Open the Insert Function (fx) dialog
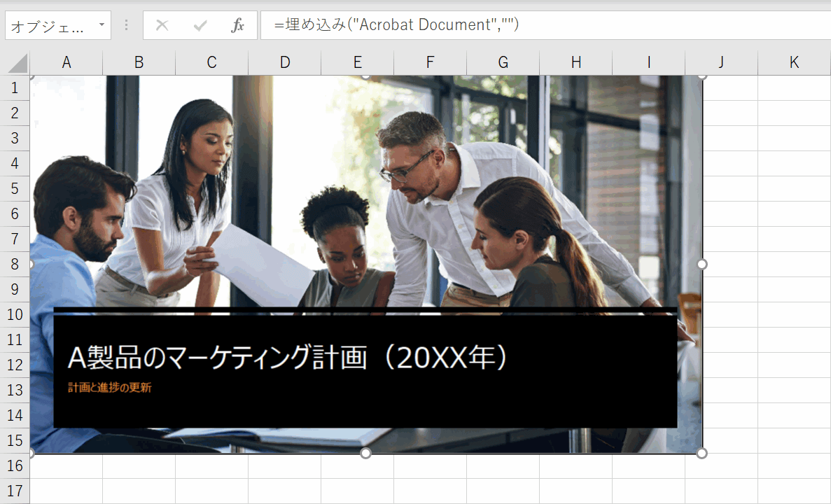Viewport: 831px width, 504px height. (x=237, y=25)
